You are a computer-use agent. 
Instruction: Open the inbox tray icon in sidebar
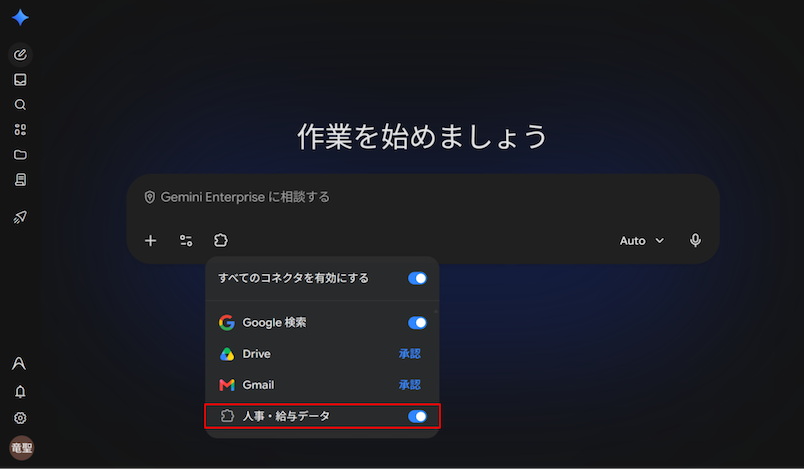tap(20, 79)
